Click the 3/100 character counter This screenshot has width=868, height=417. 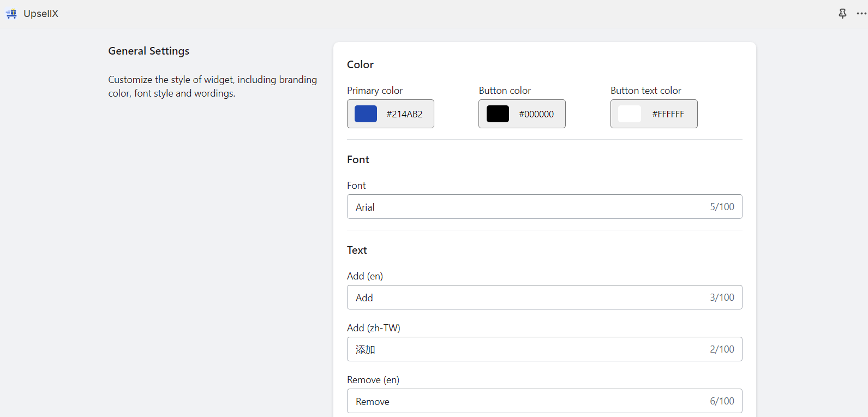coord(722,297)
